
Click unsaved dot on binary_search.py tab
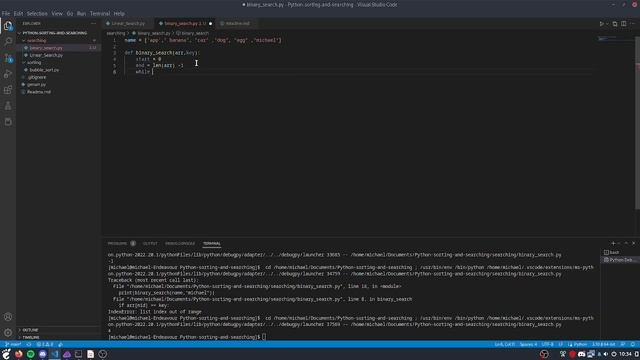click(211, 24)
